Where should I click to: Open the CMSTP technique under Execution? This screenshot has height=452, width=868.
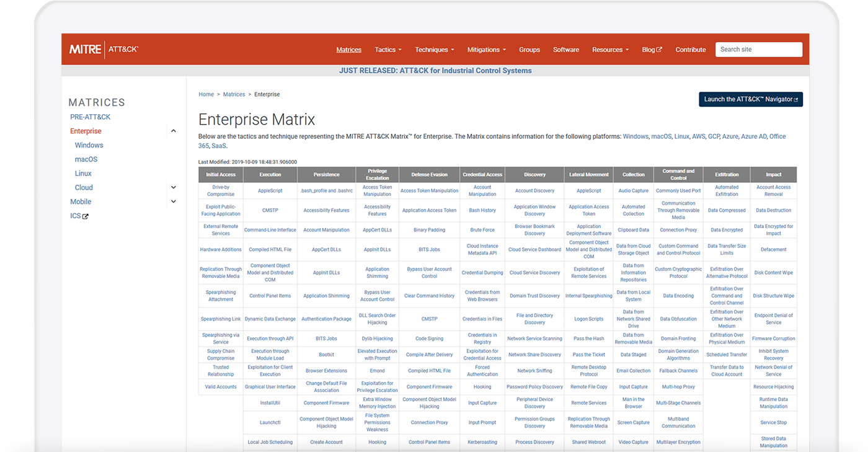coord(270,210)
